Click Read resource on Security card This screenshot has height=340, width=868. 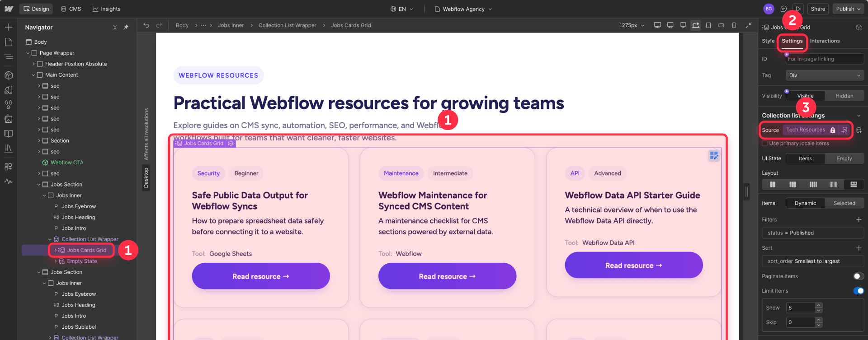[x=261, y=276]
